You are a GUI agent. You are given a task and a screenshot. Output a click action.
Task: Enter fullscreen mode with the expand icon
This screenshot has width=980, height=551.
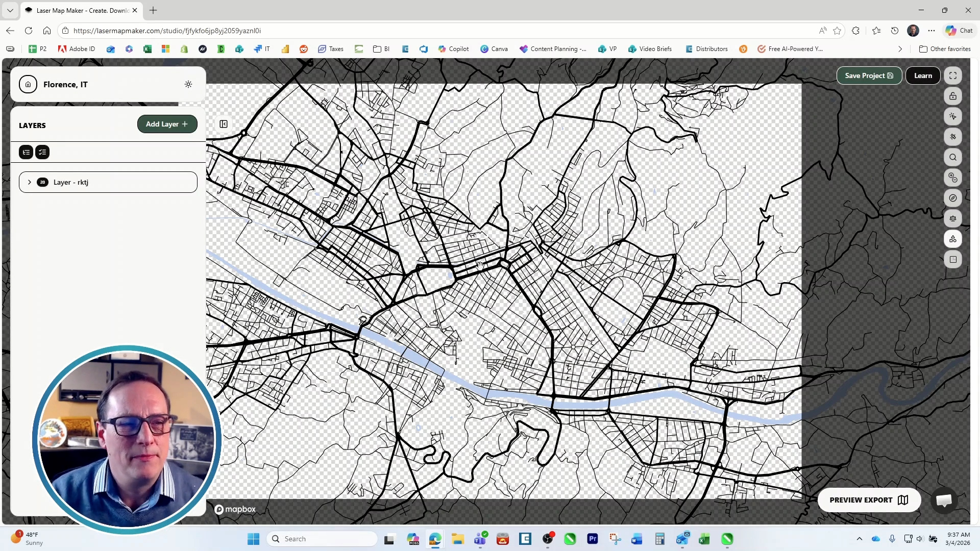click(952, 76)
